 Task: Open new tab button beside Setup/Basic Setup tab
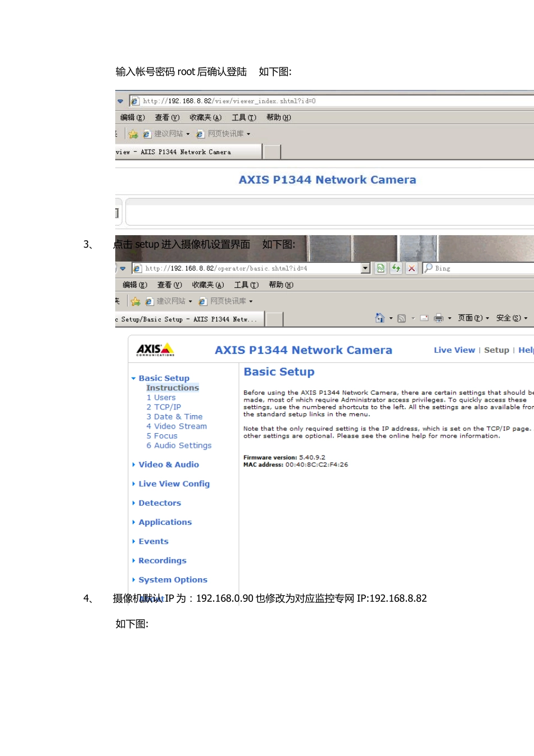click(x=274, y=319)
